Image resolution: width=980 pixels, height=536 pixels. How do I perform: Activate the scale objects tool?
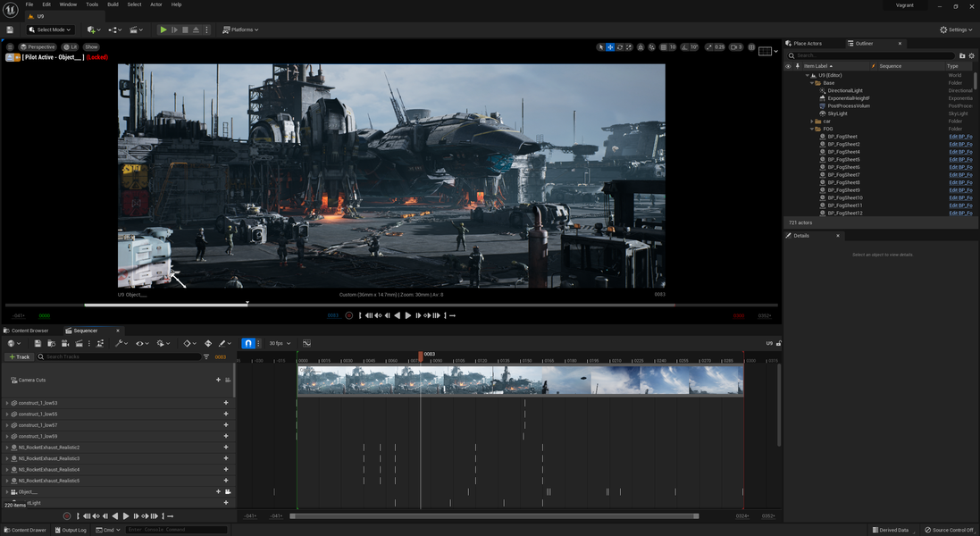click(x=629, y=46)
